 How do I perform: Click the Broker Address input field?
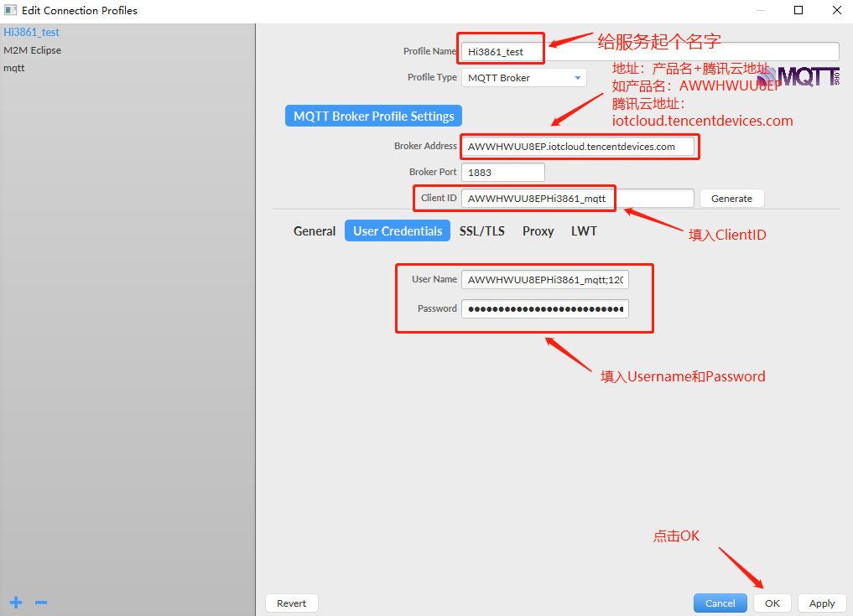point(578,147)
